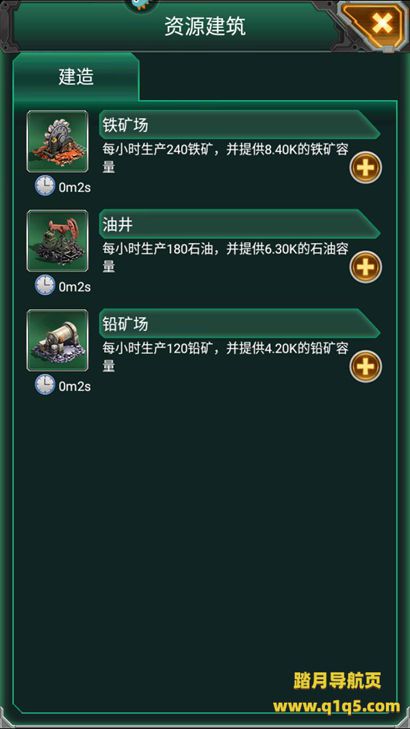Click the 铁矿场 production description text
The image size is (410, 729).
pyautogui.click(x=225, y=158)
